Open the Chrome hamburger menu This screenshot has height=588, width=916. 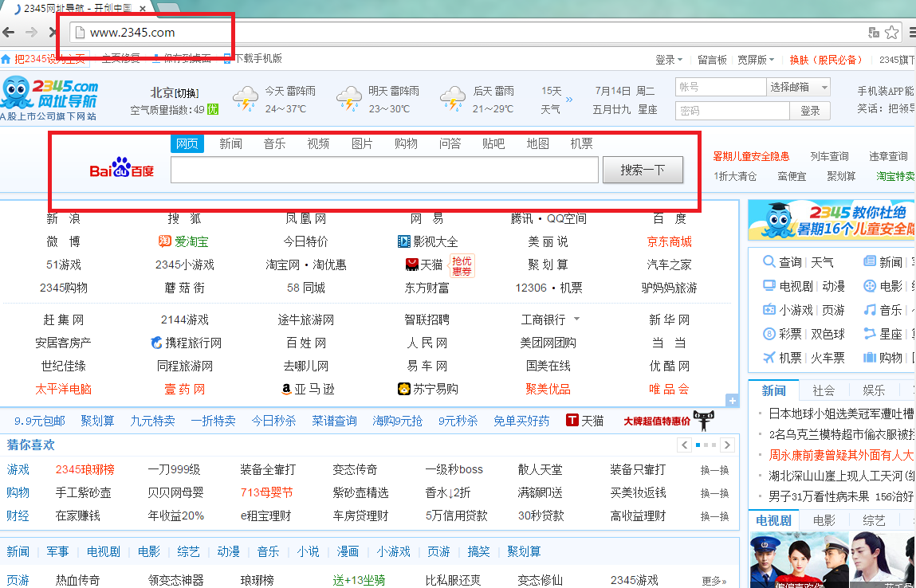tap(911, 33)
